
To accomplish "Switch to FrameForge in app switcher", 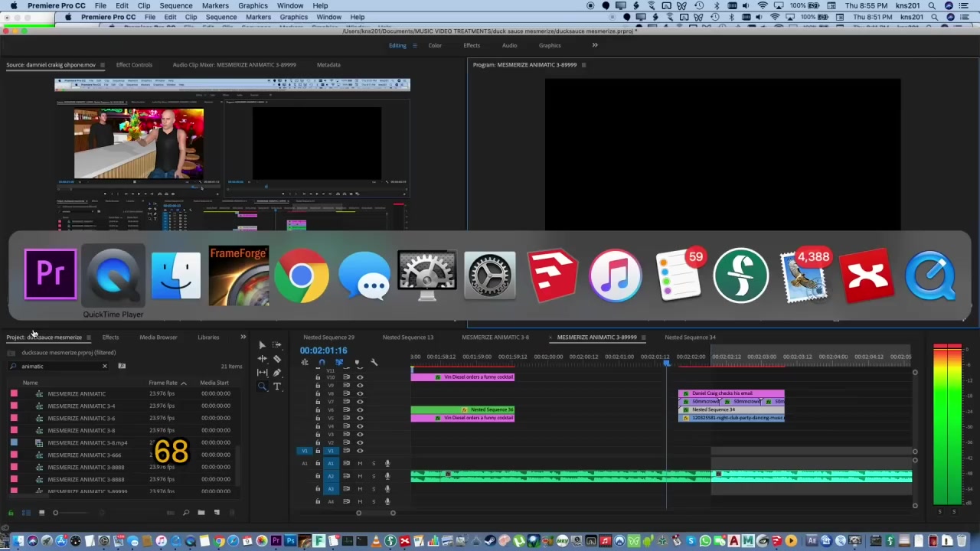I will click(x=238, y=275).
